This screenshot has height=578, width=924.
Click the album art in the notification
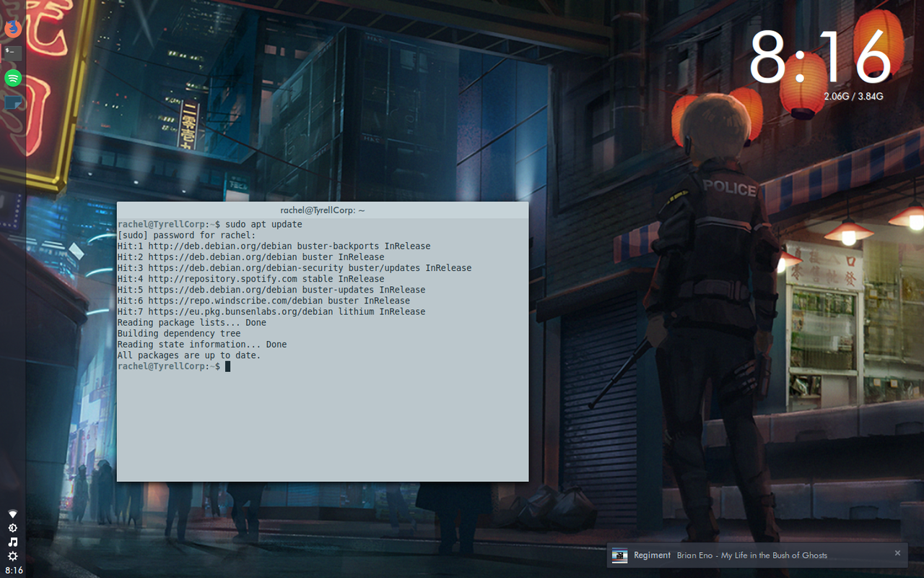click(619, 555)
